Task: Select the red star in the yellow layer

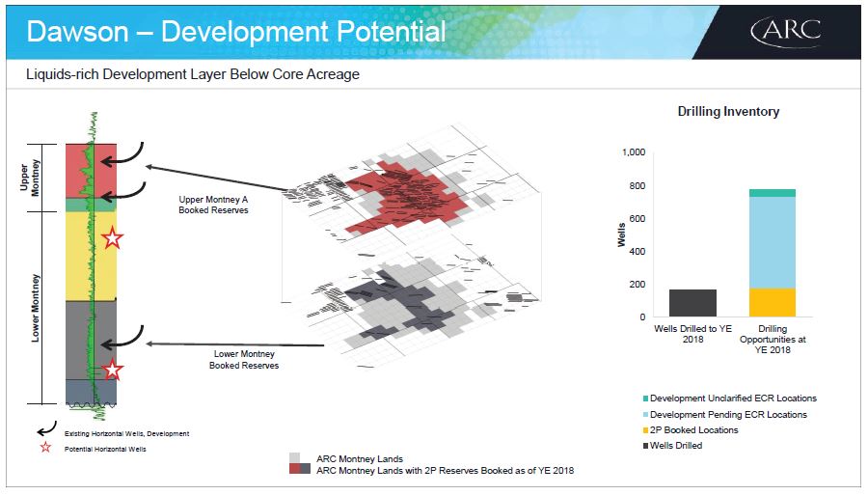Action: pos(113,238)
